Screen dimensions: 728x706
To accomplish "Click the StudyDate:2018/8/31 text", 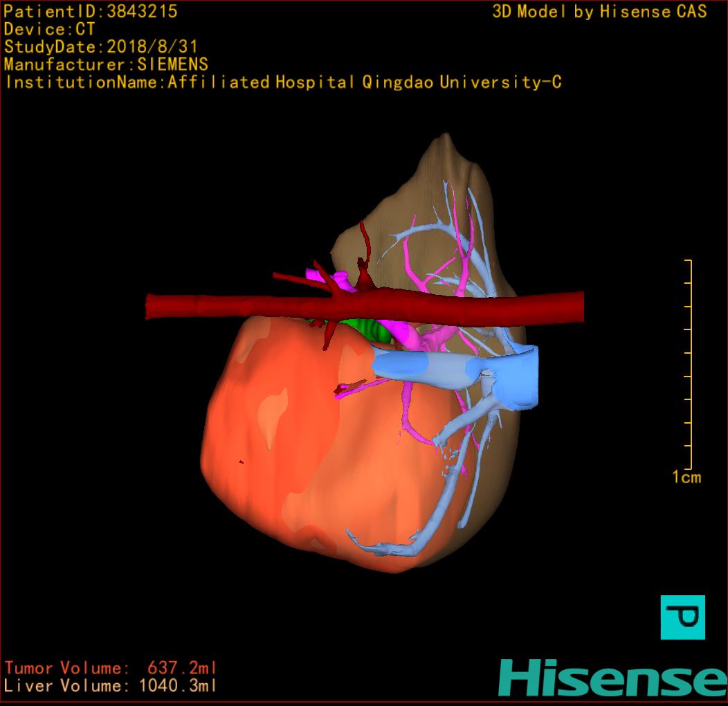I will coord(101,46).
